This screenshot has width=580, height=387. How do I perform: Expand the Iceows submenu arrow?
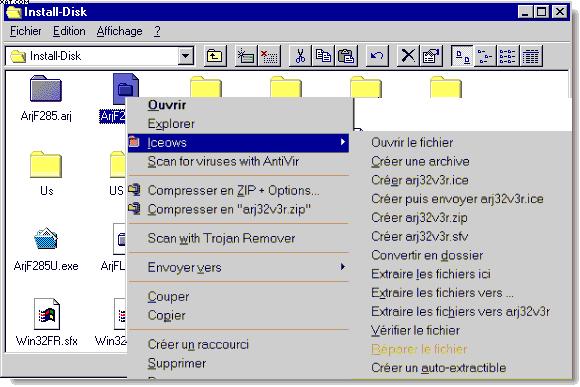pyautogui.click(x=343, y=142)
